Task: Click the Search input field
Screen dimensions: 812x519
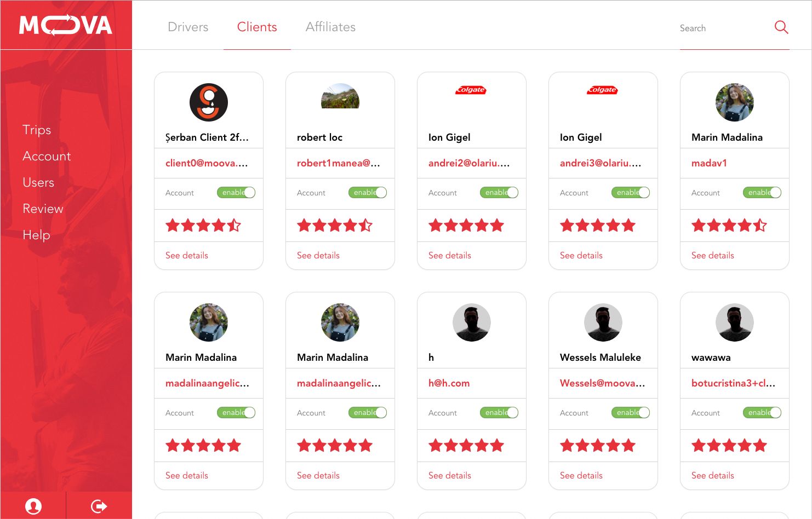Action: click(x=723, y=28)
